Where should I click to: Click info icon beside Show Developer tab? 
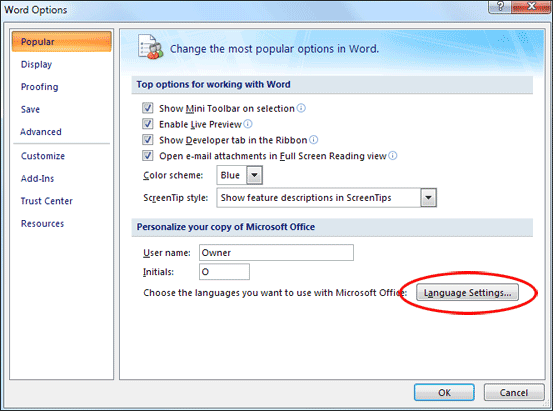point(314,140)
